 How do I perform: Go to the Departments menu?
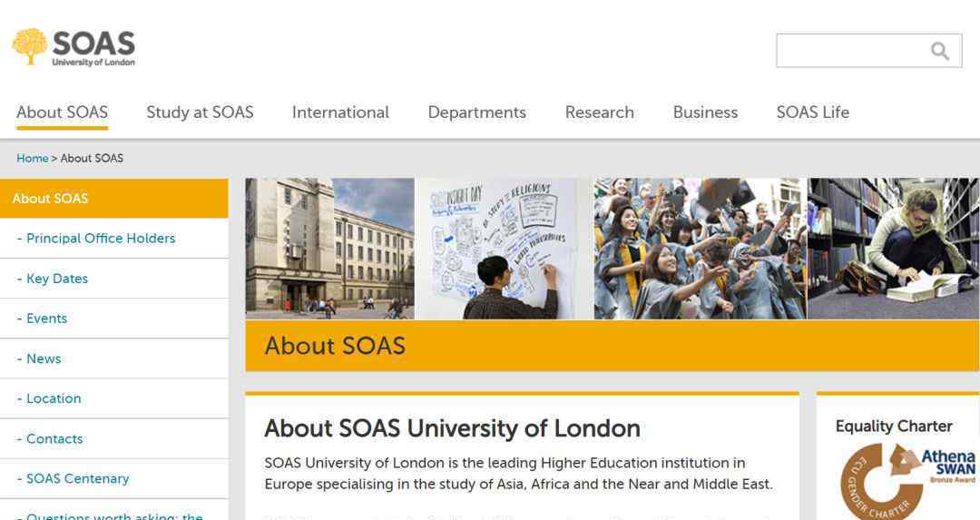pyautogui.click(x=477, y=113)
